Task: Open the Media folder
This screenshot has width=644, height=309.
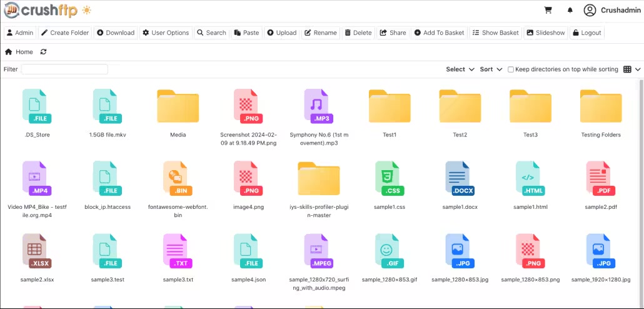Action: (x=178, y=106)
